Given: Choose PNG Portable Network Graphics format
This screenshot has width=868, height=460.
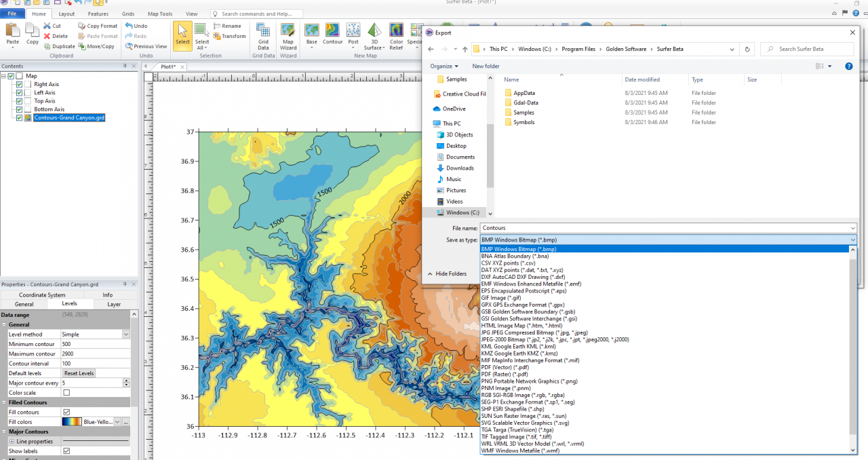Looking at the screenshot, I should (529, 381).
